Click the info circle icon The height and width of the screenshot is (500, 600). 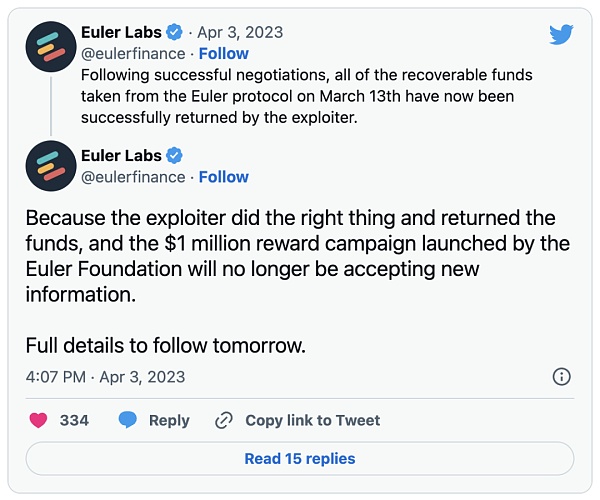pos(562,377)
